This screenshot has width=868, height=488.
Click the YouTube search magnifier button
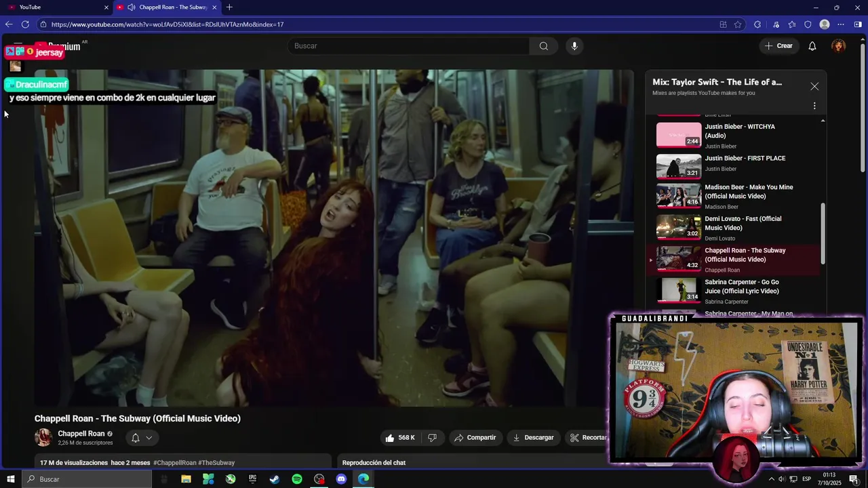(543, 46)
